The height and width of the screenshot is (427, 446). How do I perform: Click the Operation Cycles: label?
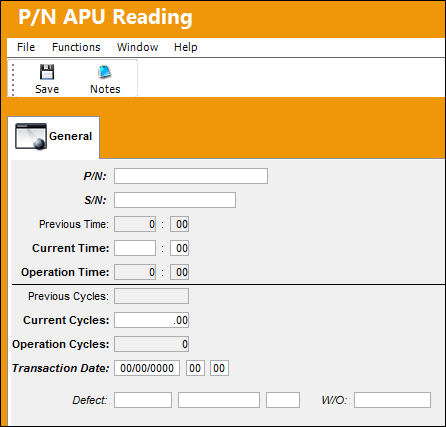click(61, 344)
